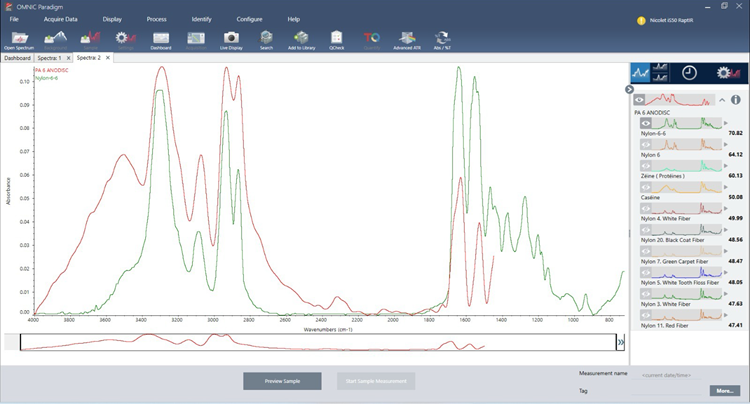Screen dimensions: 750x404
Task: Show the Caséine match spectrum
Action: 646,187
